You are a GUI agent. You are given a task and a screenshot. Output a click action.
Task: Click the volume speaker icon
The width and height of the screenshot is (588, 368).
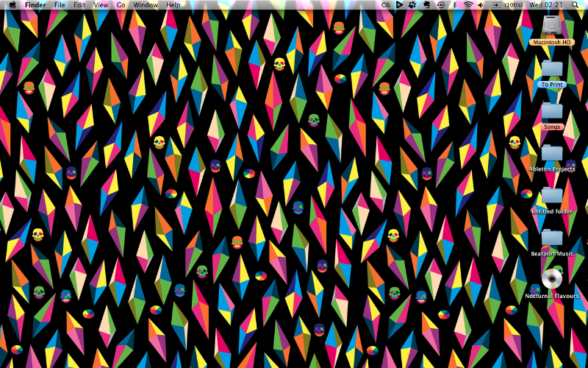click(481, 5)
